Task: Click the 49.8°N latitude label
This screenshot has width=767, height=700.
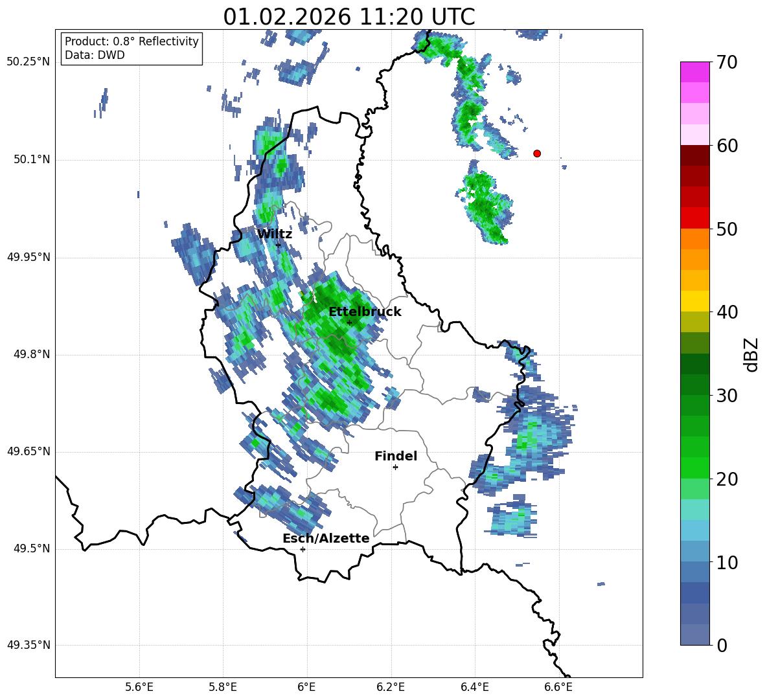Action: tap(31, 354)
